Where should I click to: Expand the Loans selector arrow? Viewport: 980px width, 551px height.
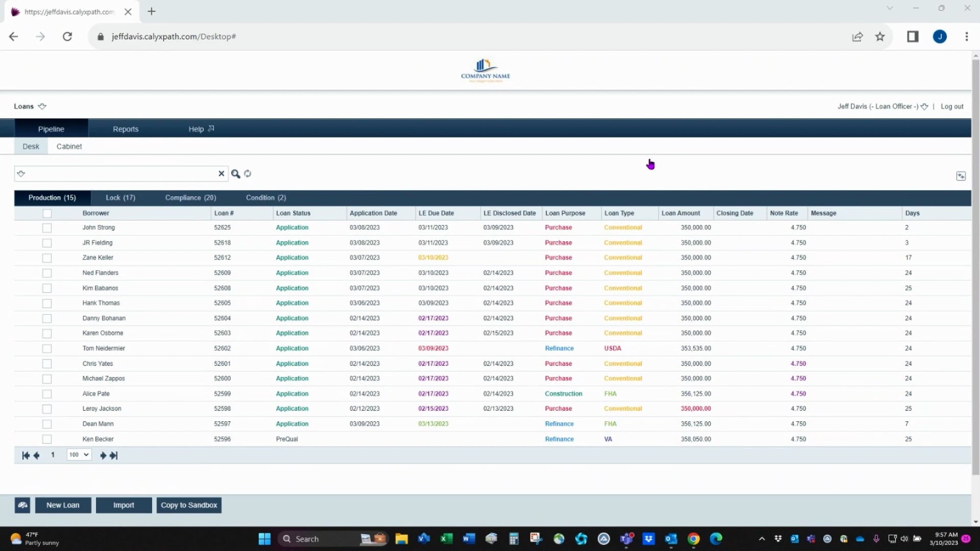[x=42, y=106]
